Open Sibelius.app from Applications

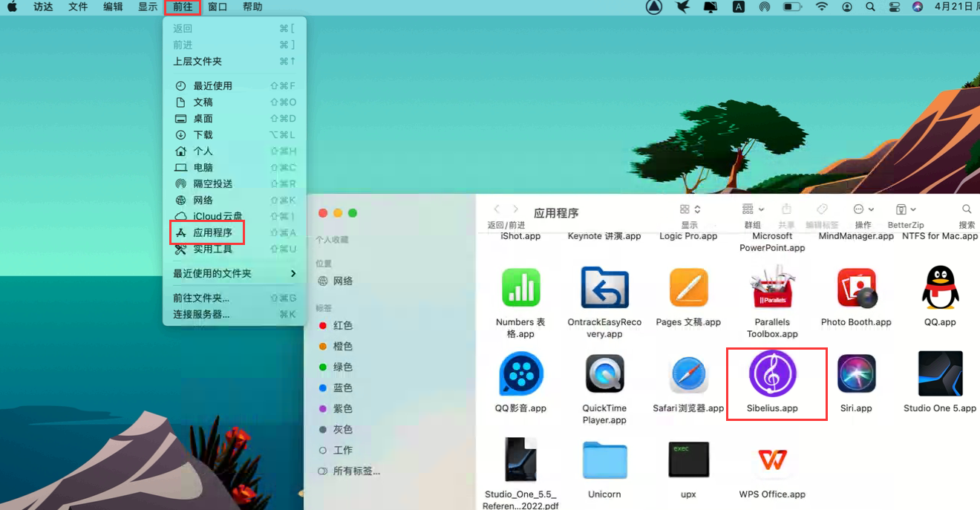pos(772,374)
